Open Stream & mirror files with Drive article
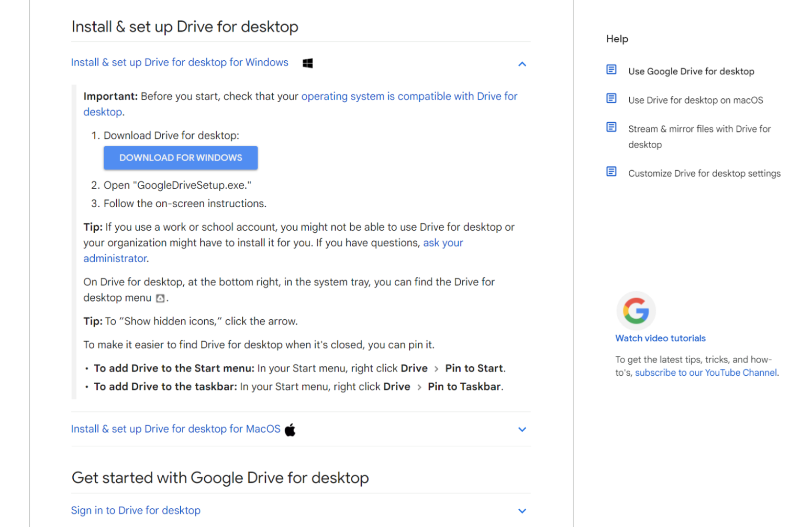Image resolution: width=812 pixels, height=527 pixels. pos(699,137)
